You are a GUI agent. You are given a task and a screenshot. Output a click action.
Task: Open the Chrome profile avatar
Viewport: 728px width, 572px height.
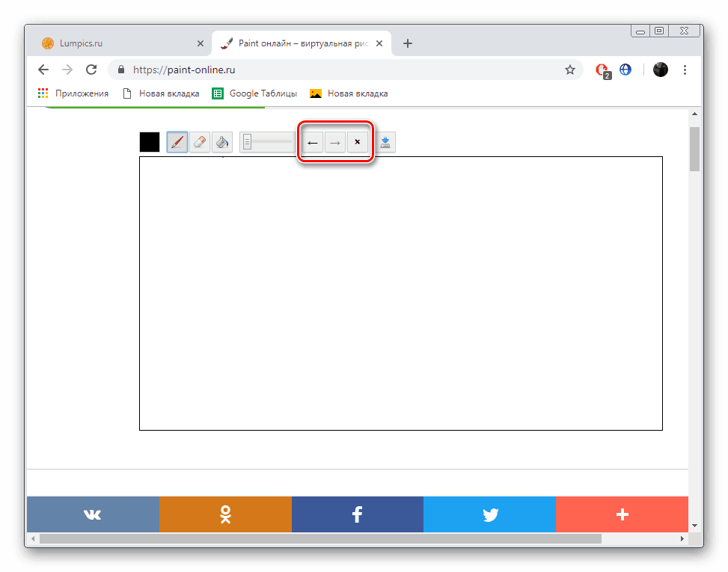click(x=660, y=70)
